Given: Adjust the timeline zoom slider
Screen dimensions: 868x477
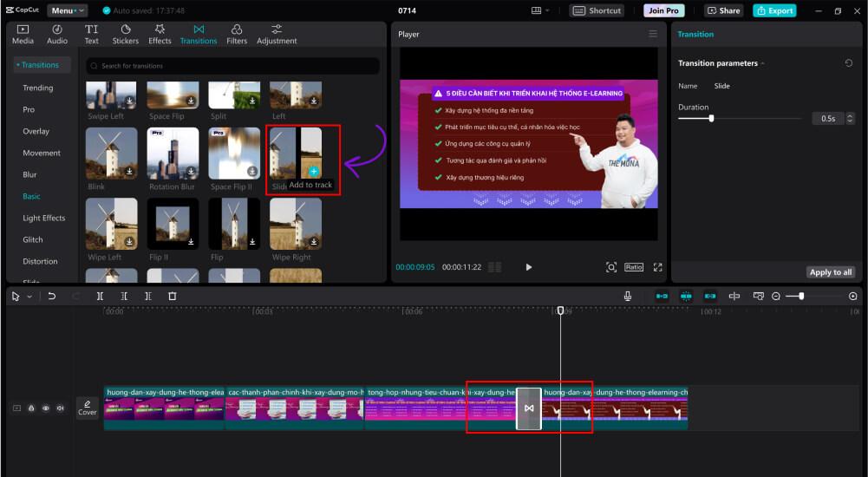Looking at the screenshot, I should 801,297.
